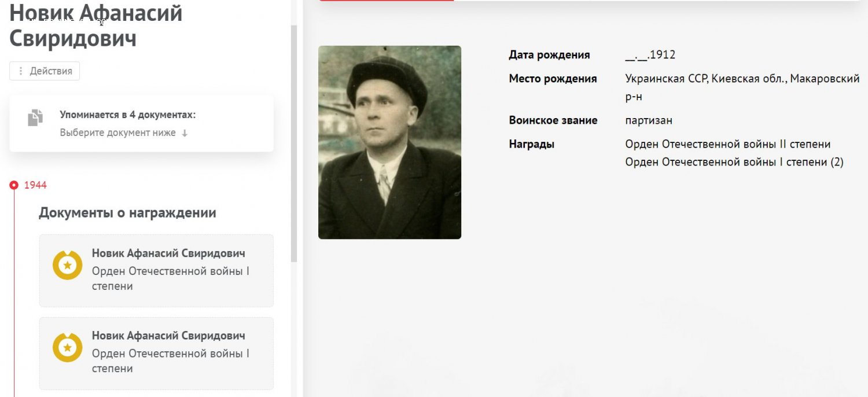Click the three-dot icon in Действия button

[x=21, y=71]
